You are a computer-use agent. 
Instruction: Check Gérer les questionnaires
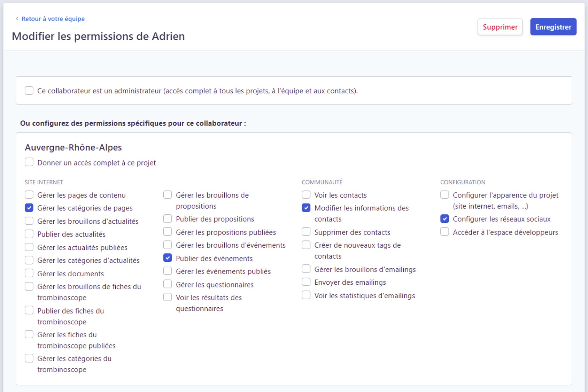(x=168, y=284)
